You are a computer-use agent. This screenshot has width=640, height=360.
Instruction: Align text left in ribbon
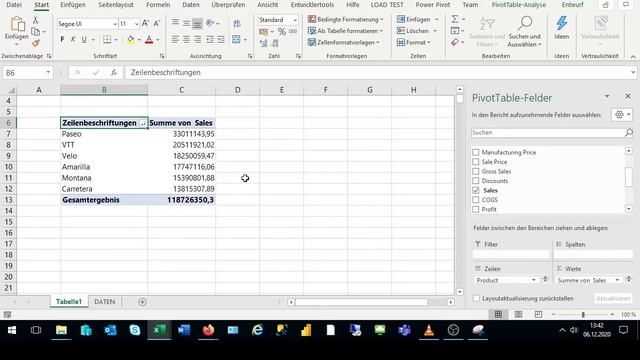(175, 40)
